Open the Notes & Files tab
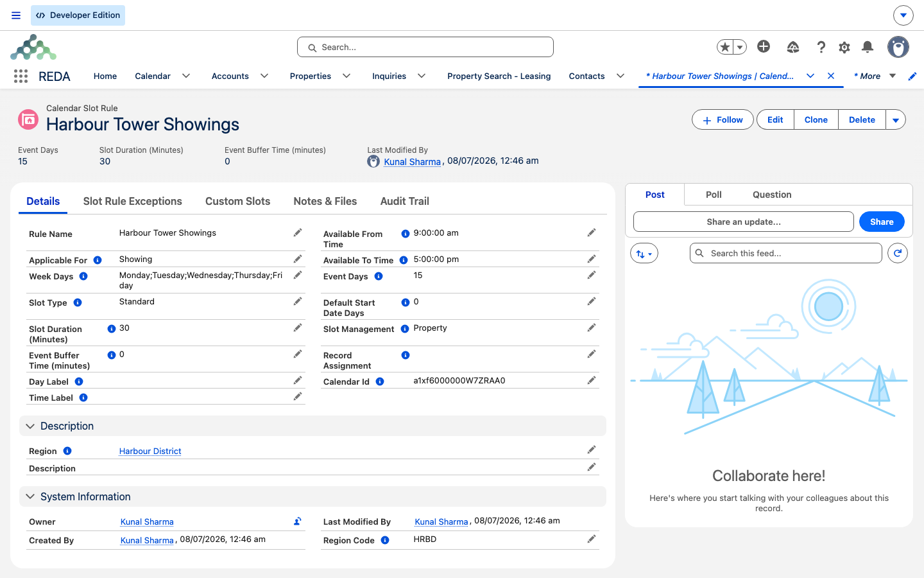This screenshot has height=578, width=924. point(325,201)
